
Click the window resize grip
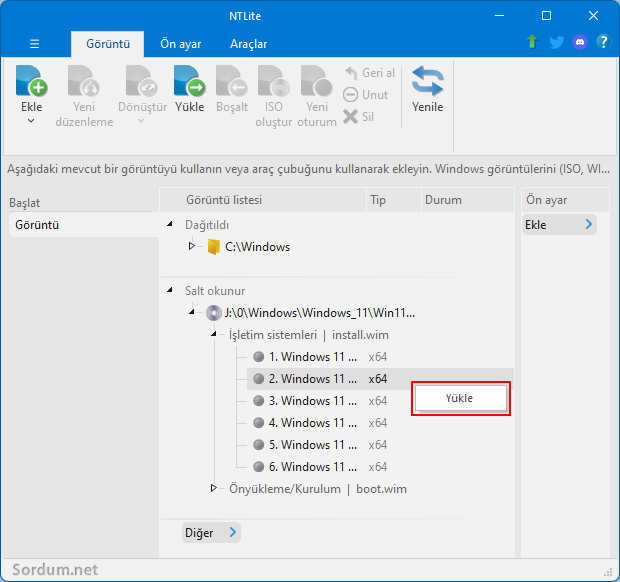608,572
